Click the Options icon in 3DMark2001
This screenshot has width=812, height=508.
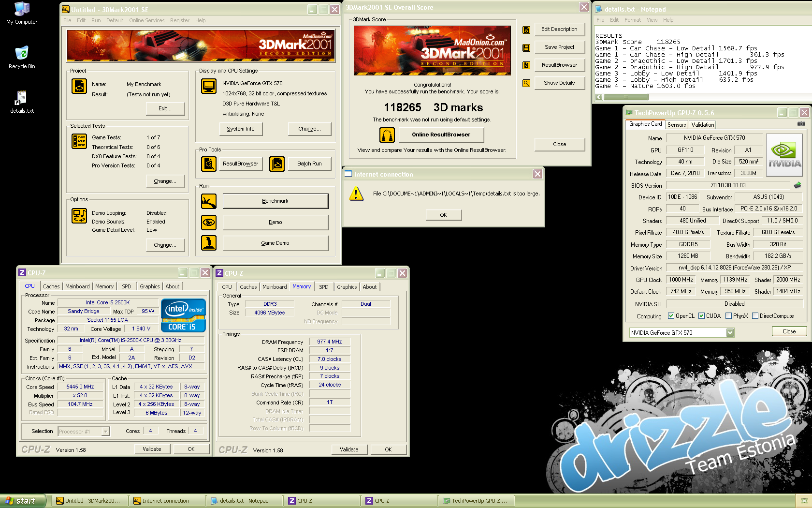pyautogui.click(x=79, y=215)
